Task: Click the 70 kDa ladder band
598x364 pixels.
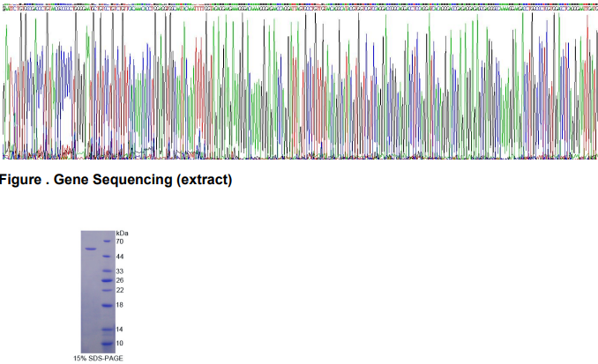Action: (x=107, y=241)
